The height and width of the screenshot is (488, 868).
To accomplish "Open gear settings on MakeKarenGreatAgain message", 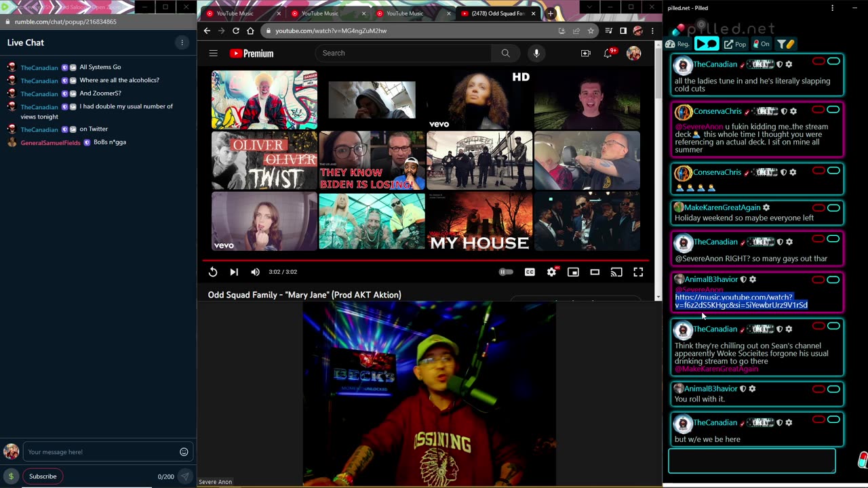I will point(766,207).
